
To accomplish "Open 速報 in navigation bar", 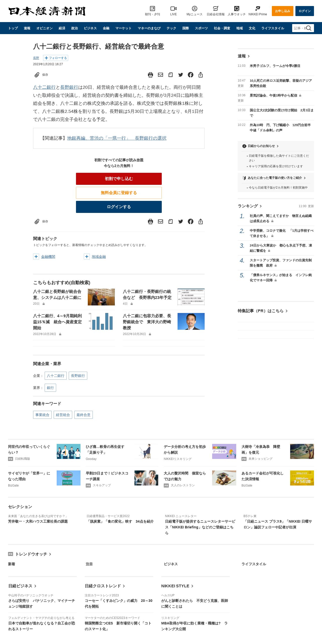I will (27, 28).
